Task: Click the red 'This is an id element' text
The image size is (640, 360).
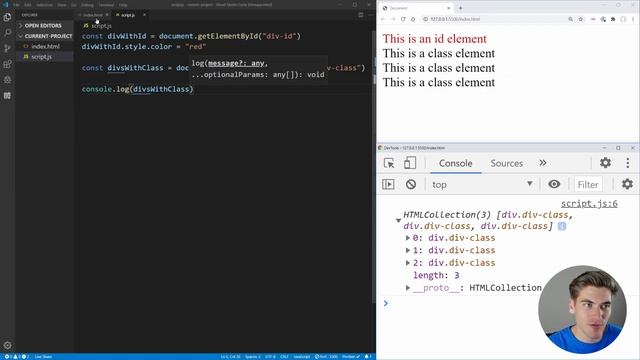Action: click(434, 39)
